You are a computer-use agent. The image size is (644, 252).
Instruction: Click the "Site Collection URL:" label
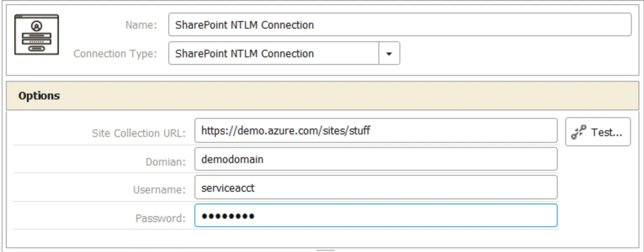(138, 134)
